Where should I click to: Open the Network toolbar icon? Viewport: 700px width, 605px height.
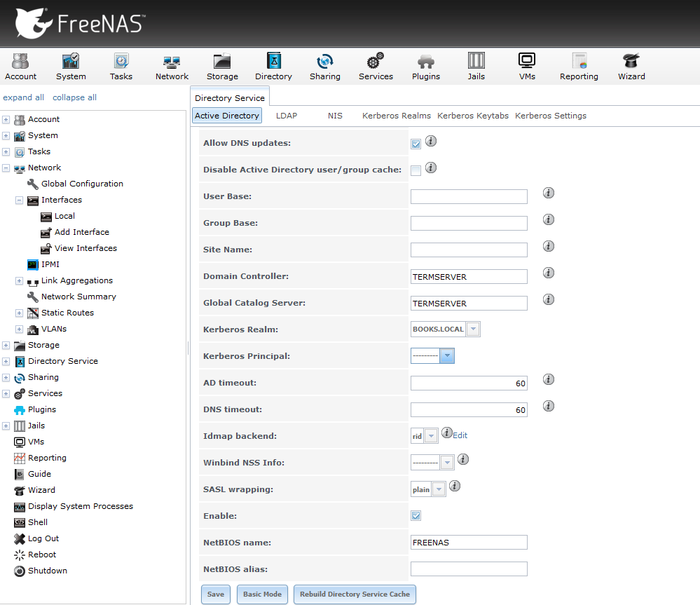[172, 67]
